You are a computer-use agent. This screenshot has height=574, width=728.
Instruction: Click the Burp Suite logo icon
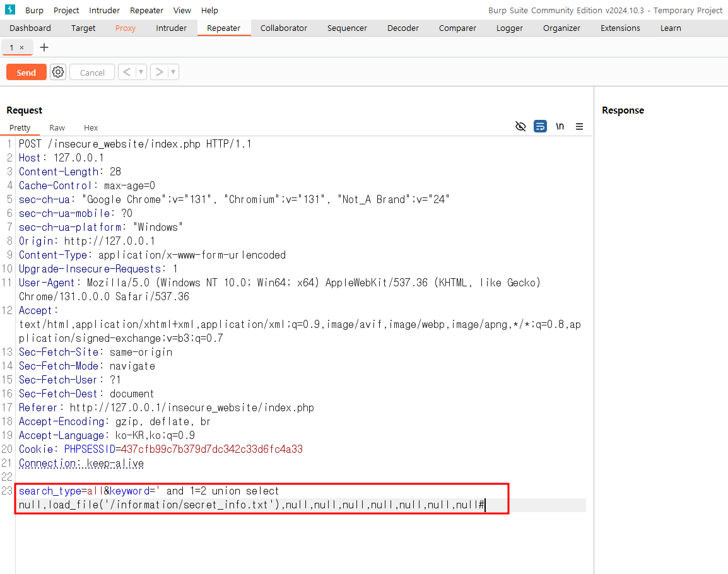pyautogui.click(x=9, y=9)
